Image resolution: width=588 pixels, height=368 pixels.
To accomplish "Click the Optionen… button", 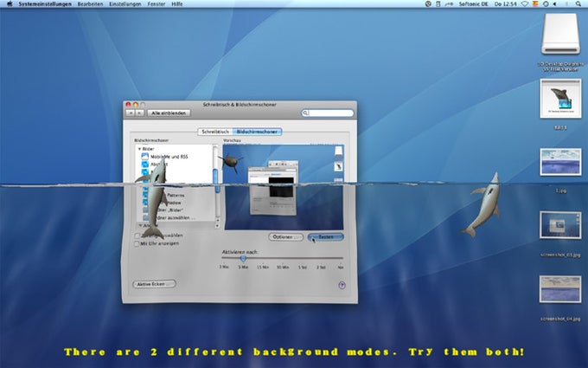I will click(285, 237).
